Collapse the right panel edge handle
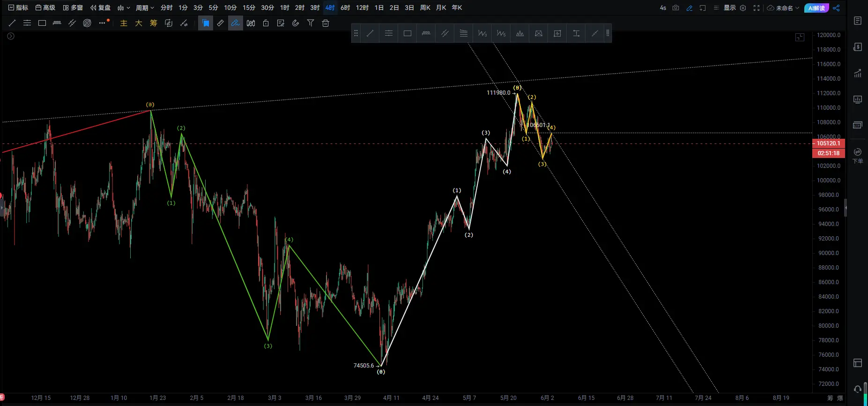 click(846, 208)
